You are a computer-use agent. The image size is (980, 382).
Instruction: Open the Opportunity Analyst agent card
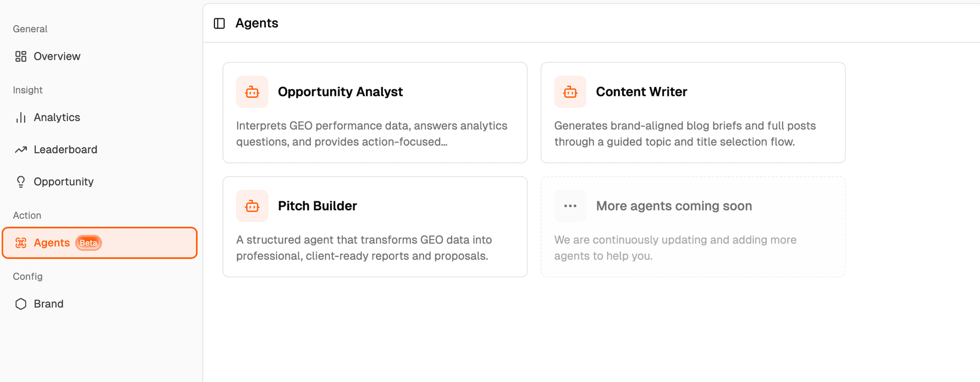point(375,113)
